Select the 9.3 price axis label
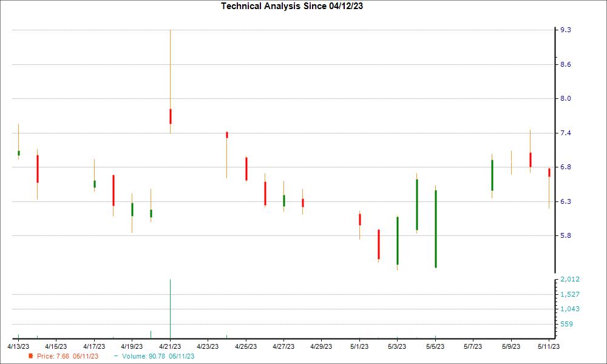 pyautogui.click(x=566, y=30)
